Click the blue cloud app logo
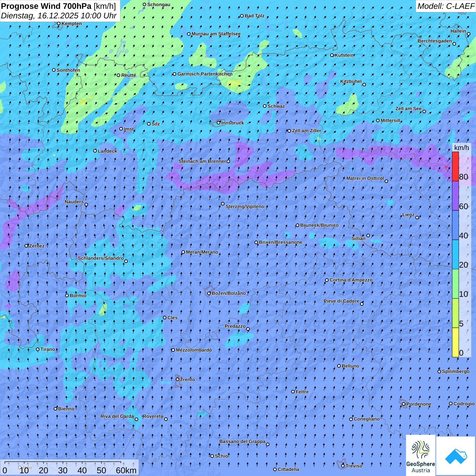476x476 pixels. tap(456, 456)
